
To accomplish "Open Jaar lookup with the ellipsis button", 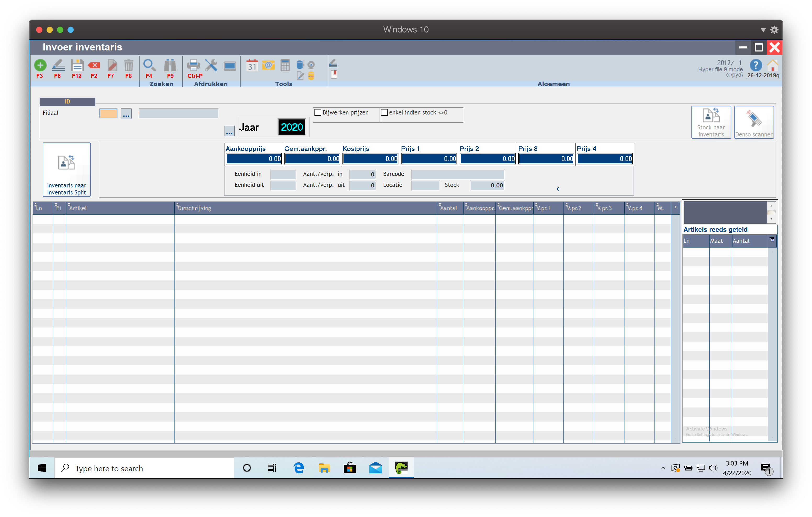I will (229, 131).
